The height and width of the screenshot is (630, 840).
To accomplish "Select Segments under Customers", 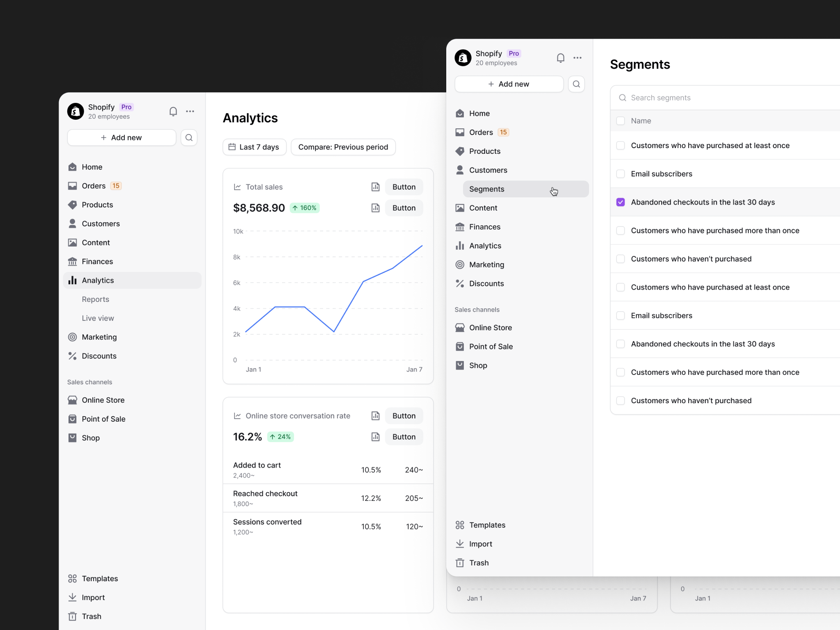I will [x=487, y=189].
